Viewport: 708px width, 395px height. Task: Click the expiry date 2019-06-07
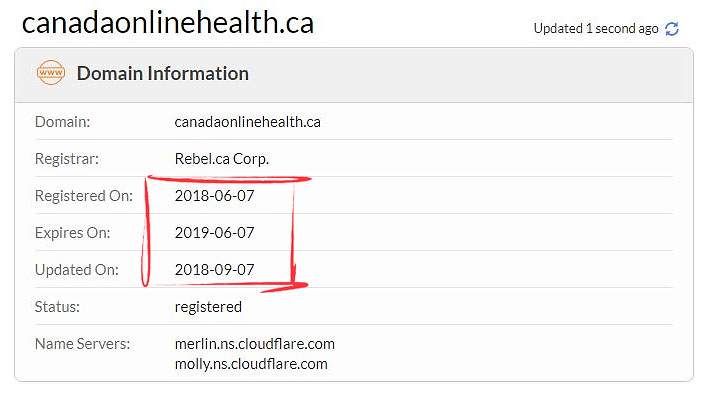(x=214, y=232)
